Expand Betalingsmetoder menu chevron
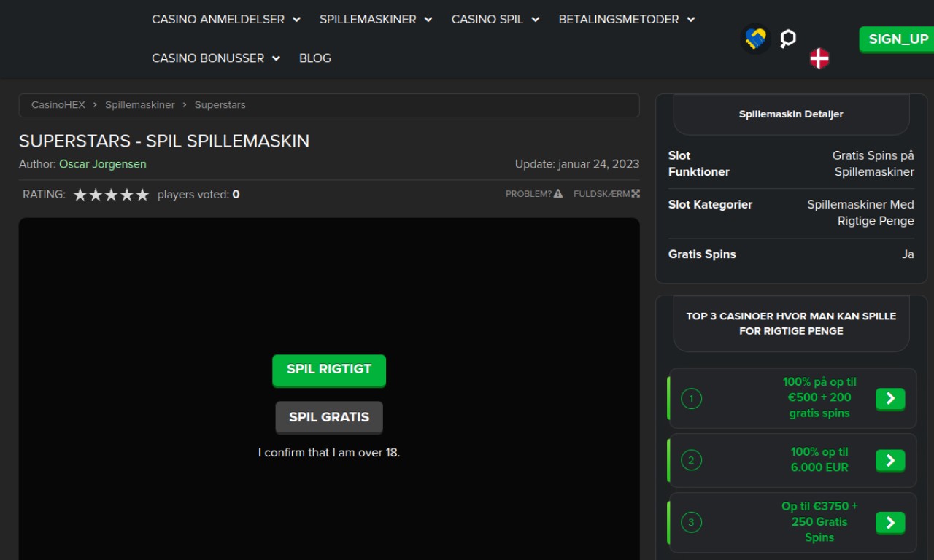This screenshot has width=934, height=560. point(691,20)
